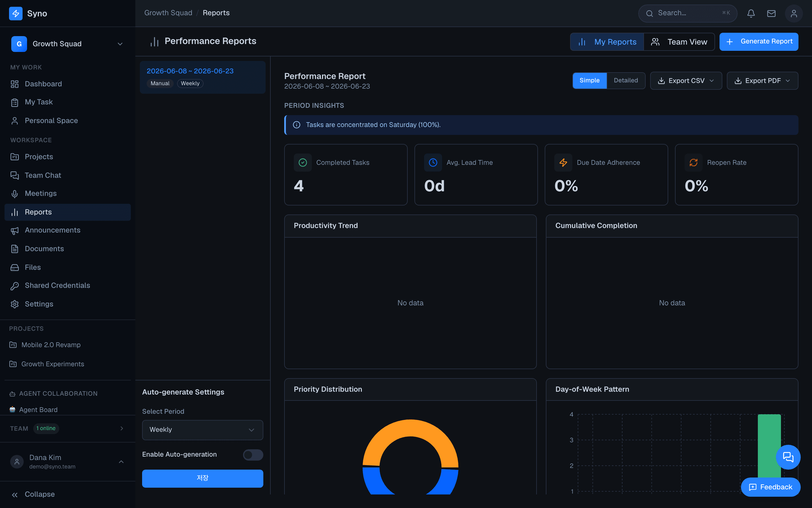Click the Agent Board link
Screen dimensions: 812x508
38,410
